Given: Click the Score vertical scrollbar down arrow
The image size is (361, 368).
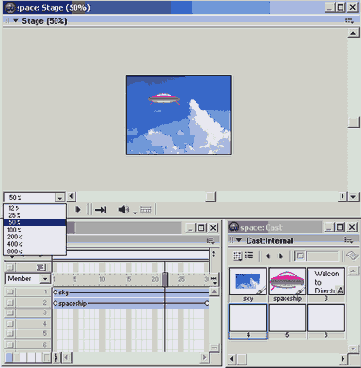Looking at the screenshot, I should pos(214,348).
